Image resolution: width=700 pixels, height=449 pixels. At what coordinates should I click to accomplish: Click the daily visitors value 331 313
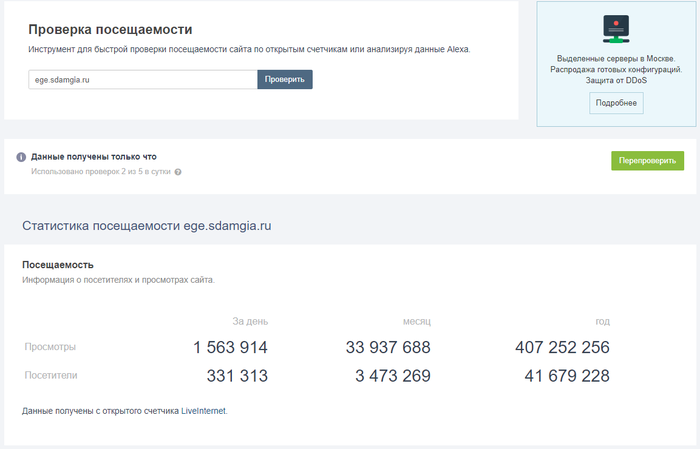(x=237, y=376)
